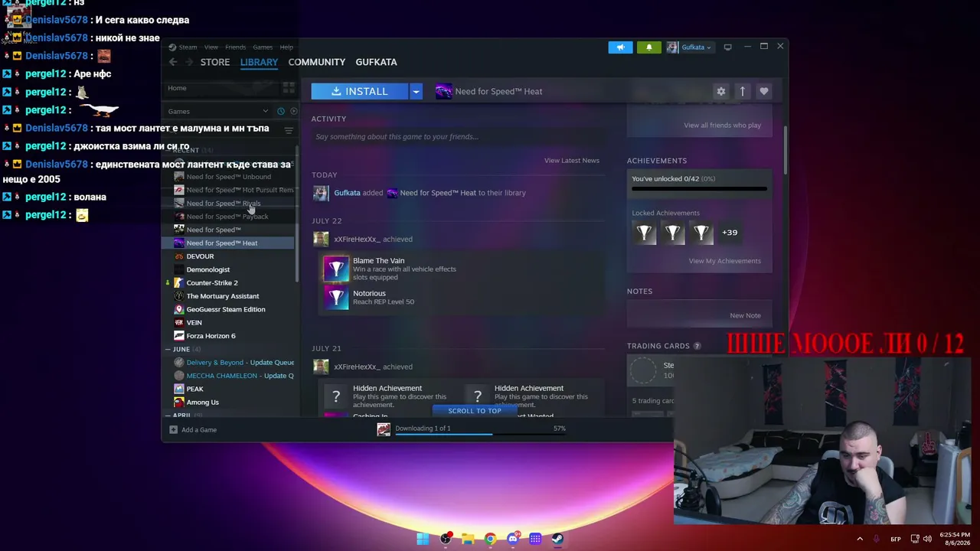Viewport: 980px width, 551px height.
Task: Click the Forza Horizon 6 icon
Action: (179, 336)
